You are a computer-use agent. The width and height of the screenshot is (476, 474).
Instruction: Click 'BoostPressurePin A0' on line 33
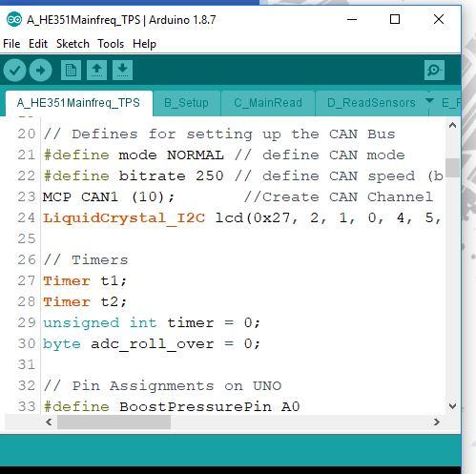tap(210, 407)
